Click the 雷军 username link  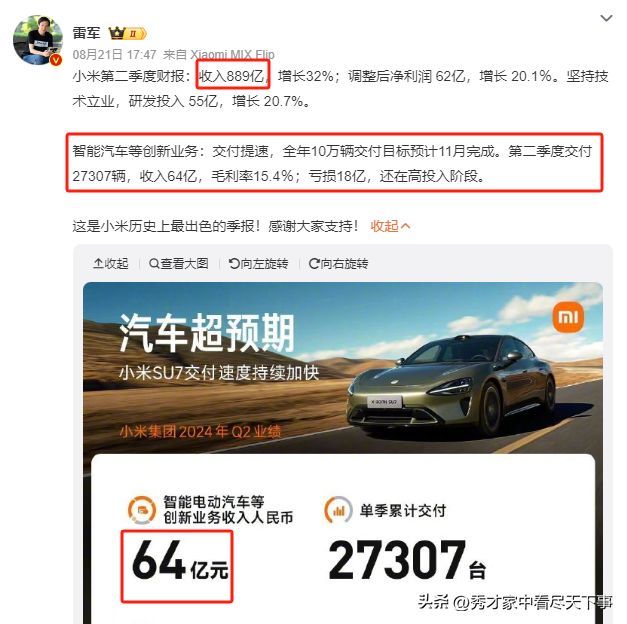86,33
